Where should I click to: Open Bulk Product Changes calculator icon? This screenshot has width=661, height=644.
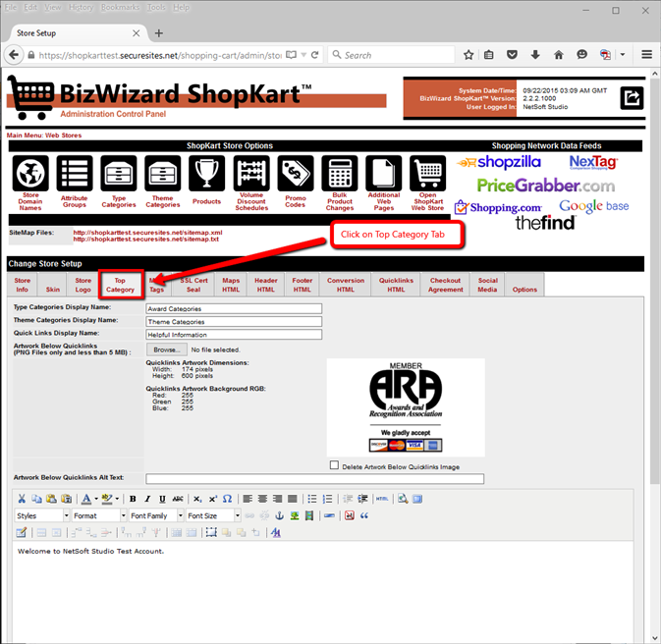click(x=340, y=173)
